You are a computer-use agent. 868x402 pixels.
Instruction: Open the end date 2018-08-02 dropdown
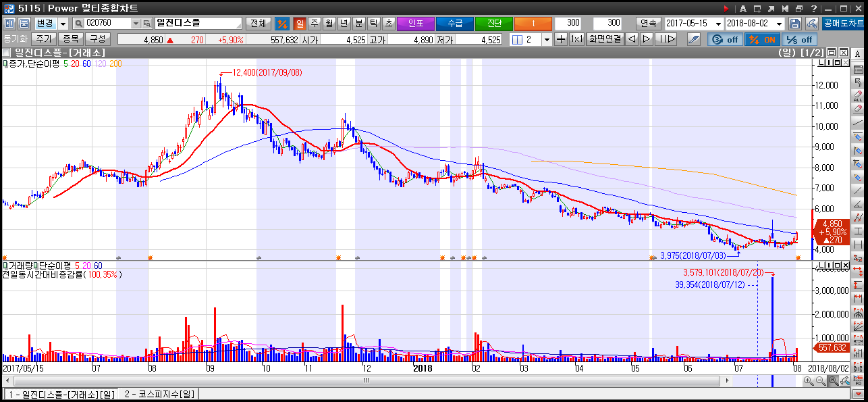tap(780, 23)
